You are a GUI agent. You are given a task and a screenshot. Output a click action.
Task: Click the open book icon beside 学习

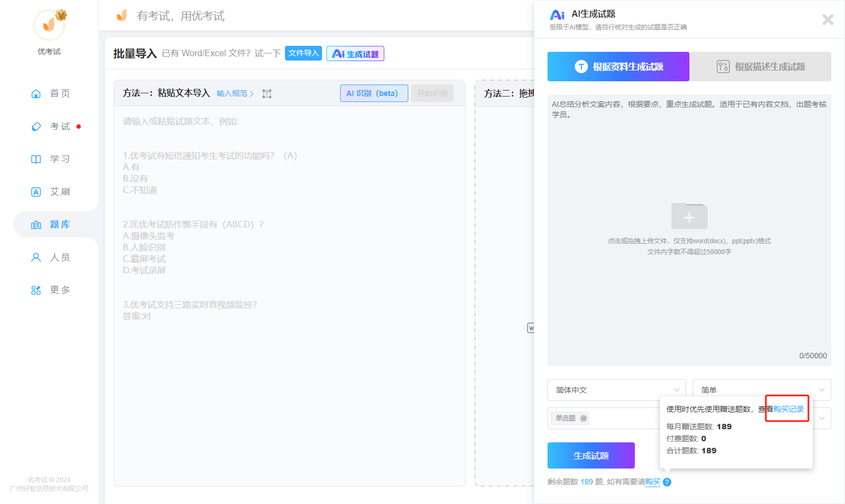pos(36,159)
